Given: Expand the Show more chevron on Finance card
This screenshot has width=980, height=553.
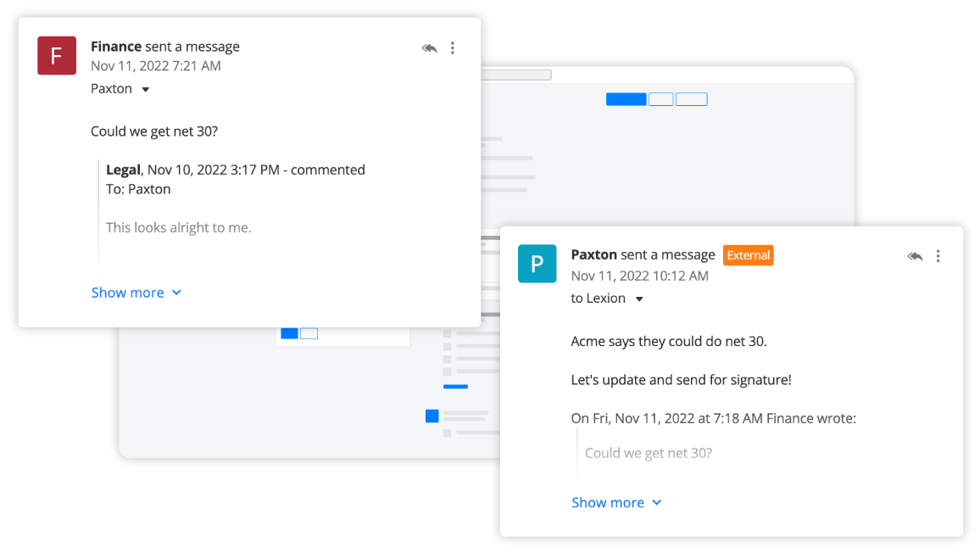Looking at the screenshot, I should click(x=176, y=293).
